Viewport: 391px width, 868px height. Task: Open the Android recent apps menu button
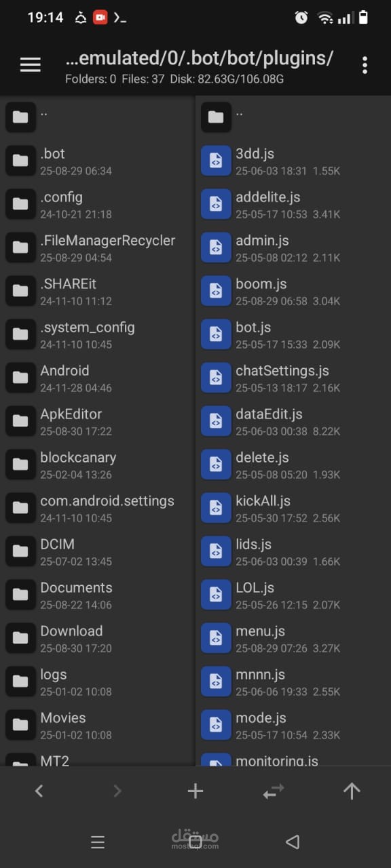point(98,842)
